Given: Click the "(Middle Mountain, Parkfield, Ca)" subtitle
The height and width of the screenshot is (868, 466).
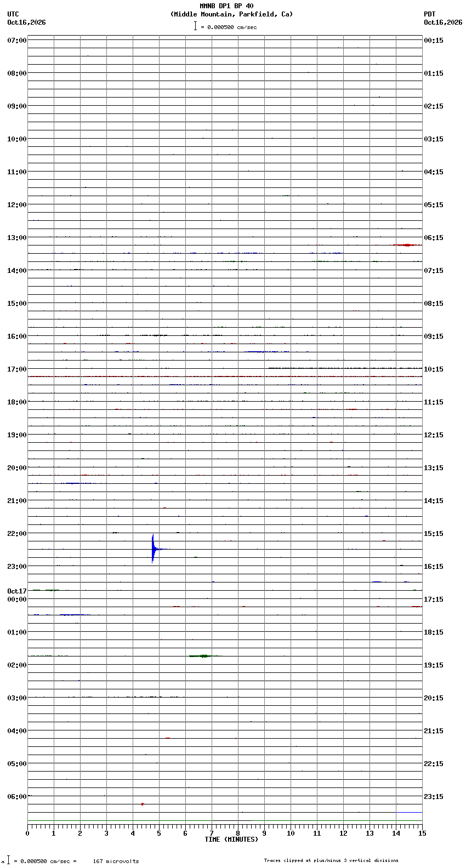Looking at the screenshot, I should 232,14.
